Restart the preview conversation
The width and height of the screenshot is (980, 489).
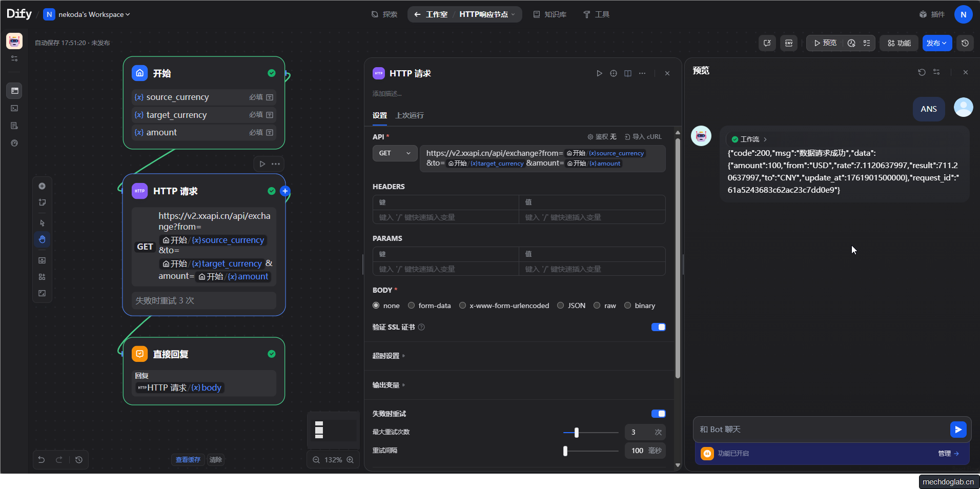tap(922, 72)
